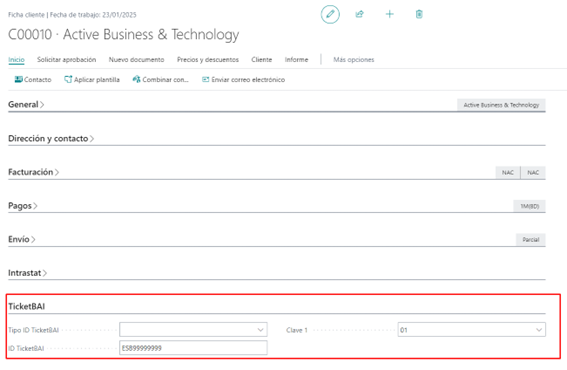
Task: Expand the General section
Action: pos(26,105)
